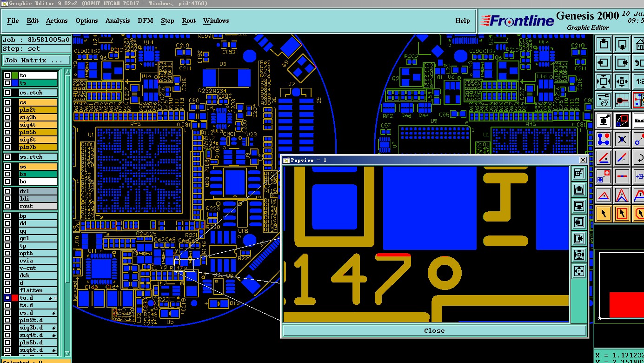Click Popview pan up icon
This screenshot has height=363, width=644.
point(579,189)
